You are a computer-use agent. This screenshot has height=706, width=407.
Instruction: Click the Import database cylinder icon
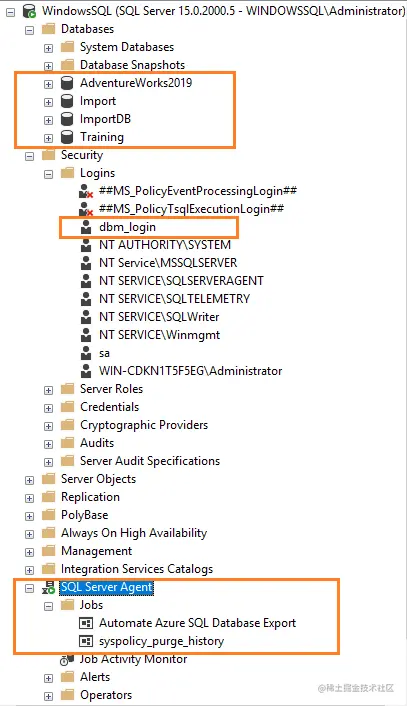(x=67, y=101)
